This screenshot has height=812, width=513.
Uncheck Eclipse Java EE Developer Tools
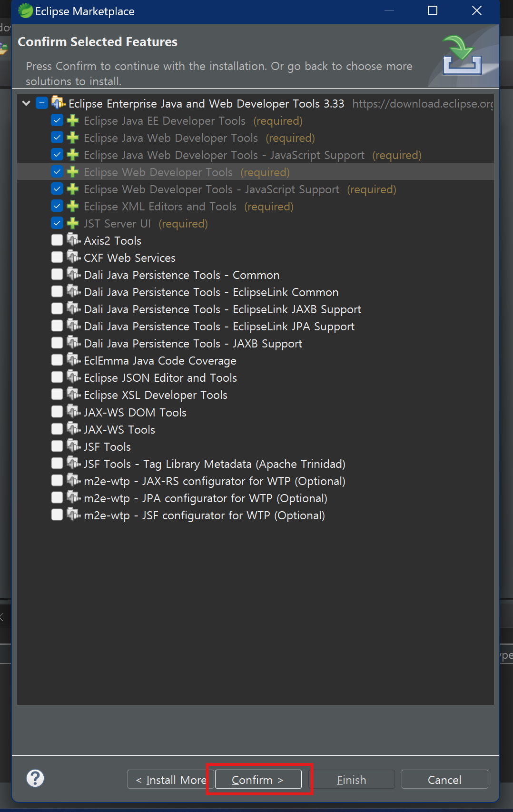click(x=57, y=120)
